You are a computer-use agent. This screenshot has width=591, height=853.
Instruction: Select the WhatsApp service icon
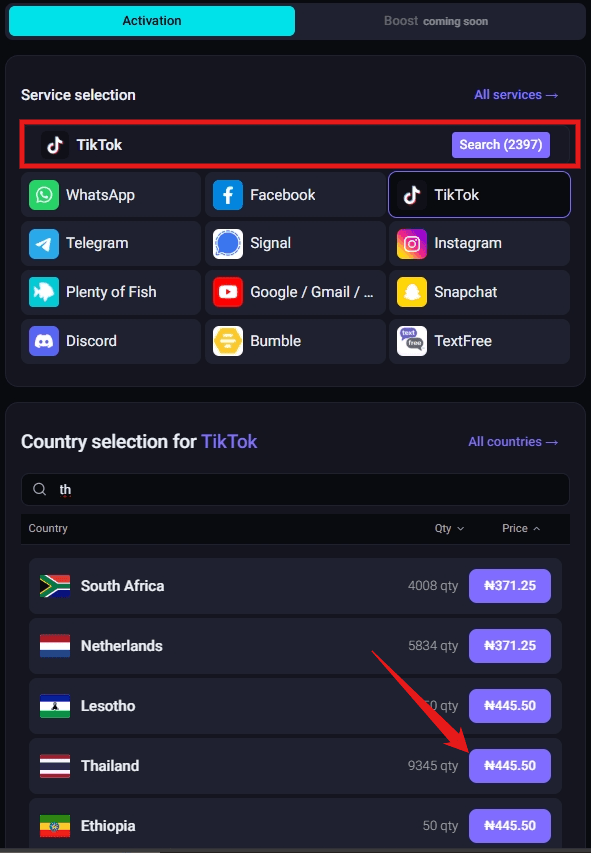click(44, 194)
